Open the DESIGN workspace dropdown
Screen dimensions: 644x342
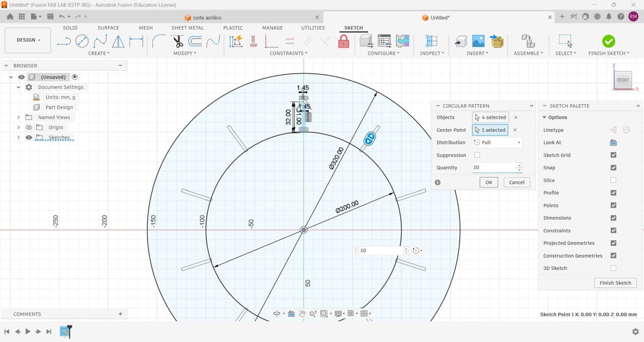click(x=28, y=40)
